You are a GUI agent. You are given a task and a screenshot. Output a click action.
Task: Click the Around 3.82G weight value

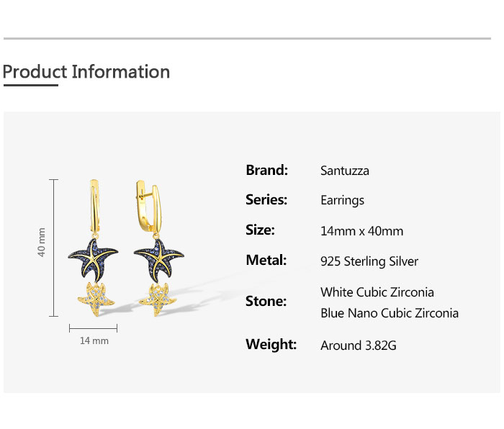tap(359, 346)
